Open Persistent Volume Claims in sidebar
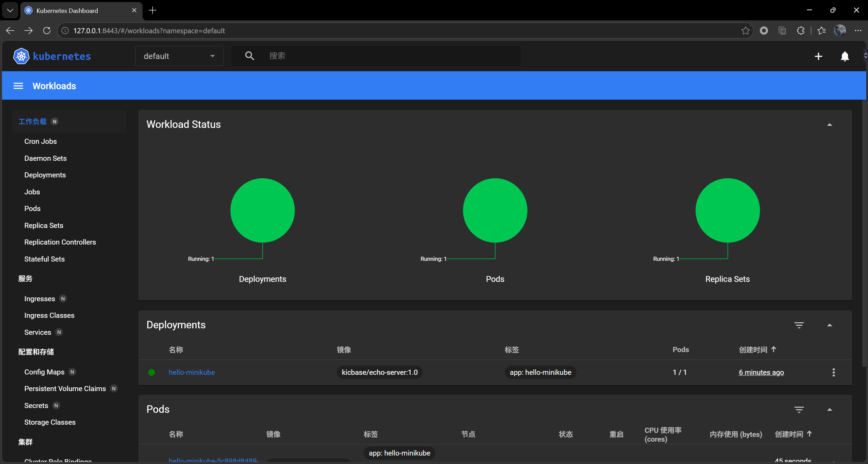The width and height of the screenshot is (868, 464). click(65, 389)
